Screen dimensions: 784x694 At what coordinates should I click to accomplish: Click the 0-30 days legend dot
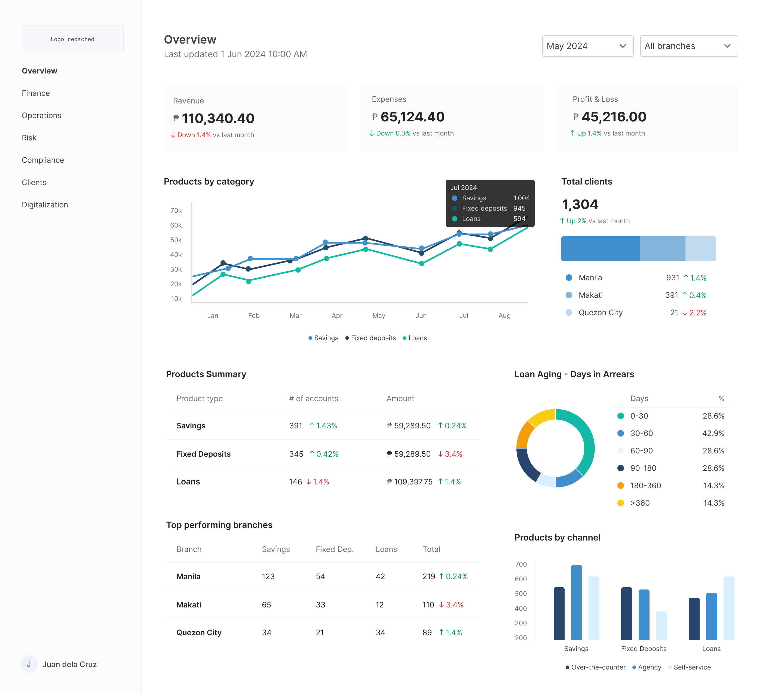620,416
